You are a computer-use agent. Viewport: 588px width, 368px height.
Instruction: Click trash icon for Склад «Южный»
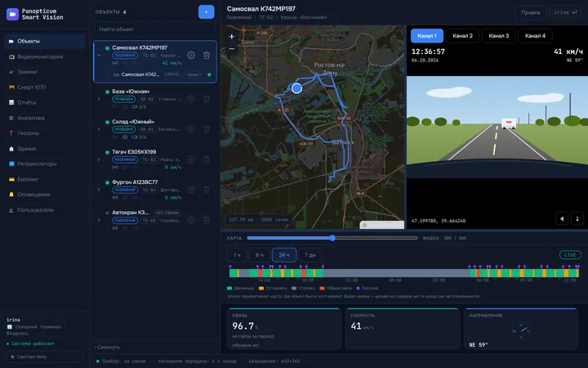click(x=207, y=129)
